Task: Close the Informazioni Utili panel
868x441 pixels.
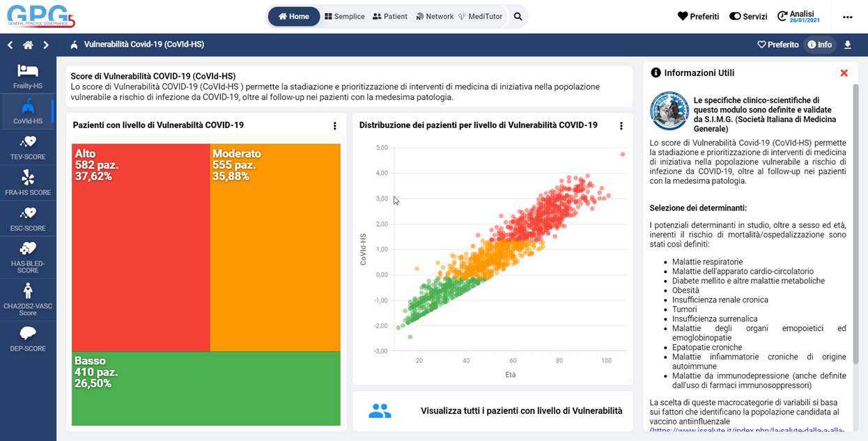Action: [844, 73]
